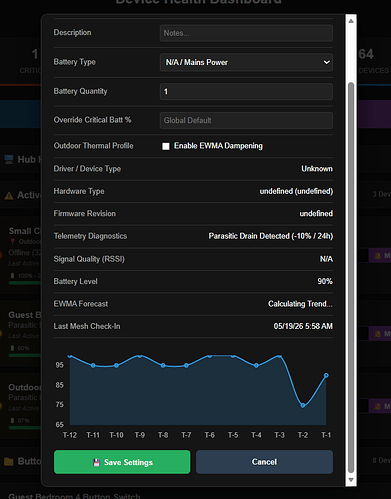Screen dimensions: 391x499
Task: Click the 'Parasitic Drain Detected (-10% / 24h)' text
Action: (271, 236)
